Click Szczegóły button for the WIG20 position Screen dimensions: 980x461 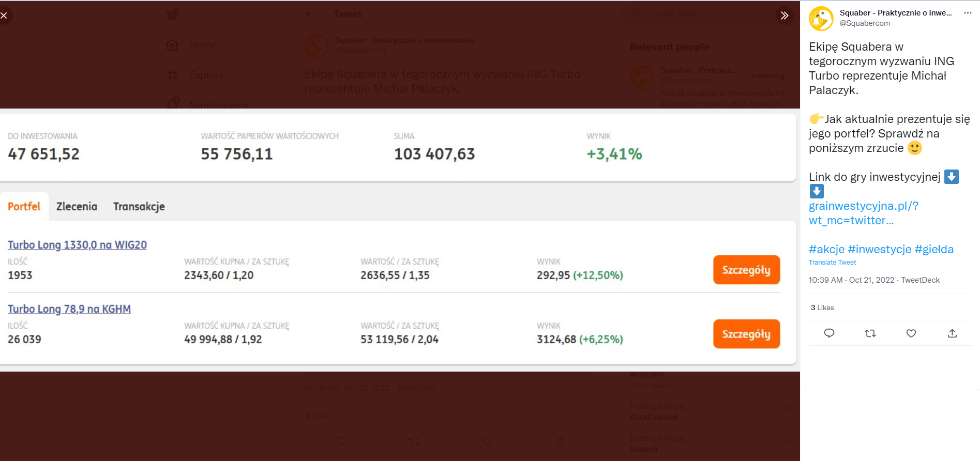click(746, 270)
